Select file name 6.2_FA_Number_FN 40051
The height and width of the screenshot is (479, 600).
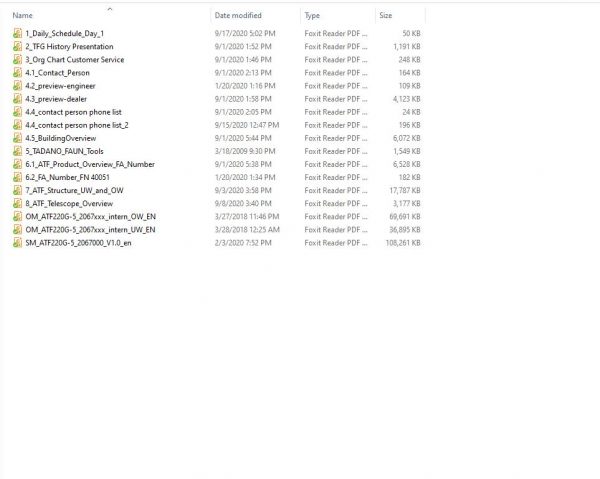point(67,178)
